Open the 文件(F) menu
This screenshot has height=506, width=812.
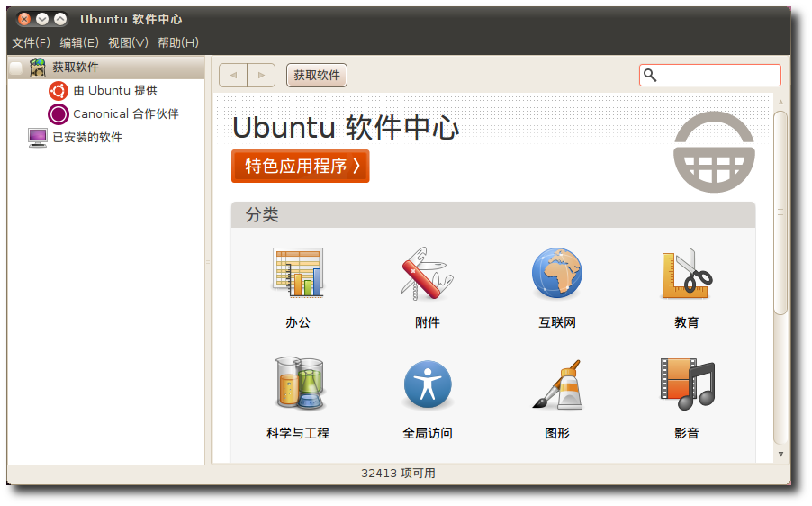[32, 42]
